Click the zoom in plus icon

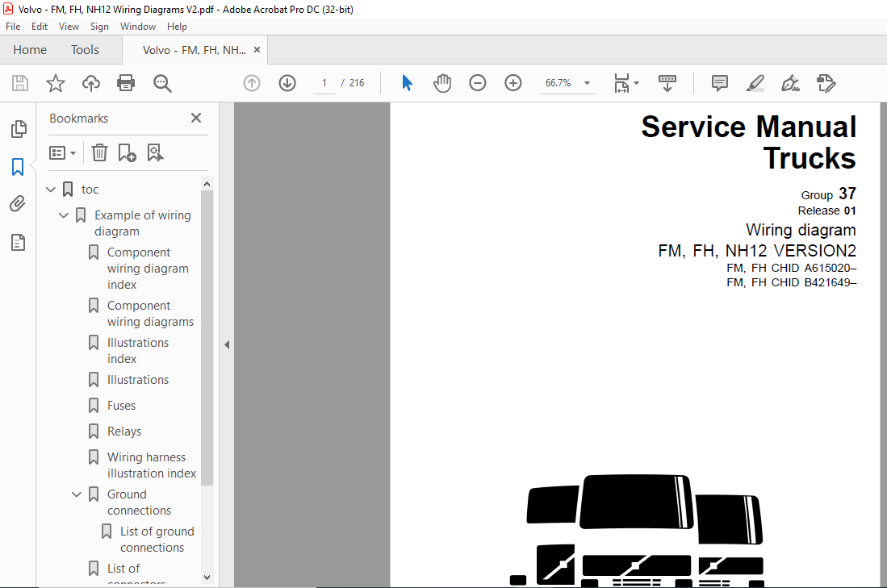click(x=513, y=83)
